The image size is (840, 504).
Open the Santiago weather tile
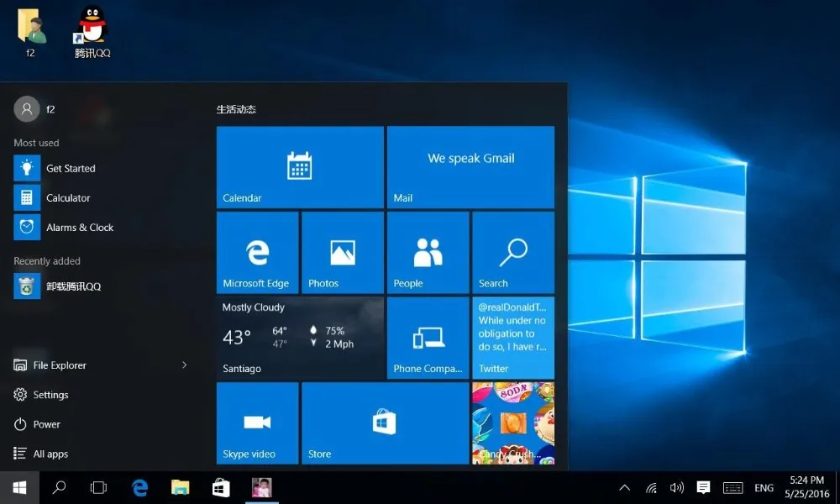300,338
